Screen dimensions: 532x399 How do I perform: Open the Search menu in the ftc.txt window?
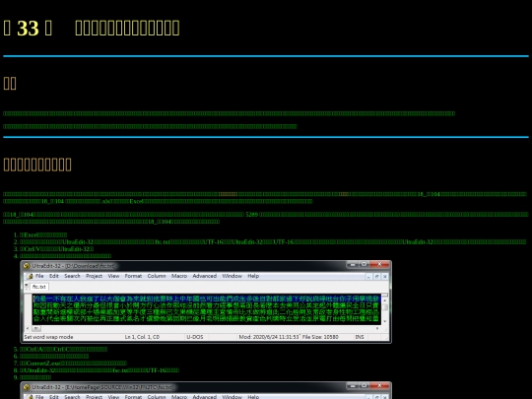click(72, 276)
